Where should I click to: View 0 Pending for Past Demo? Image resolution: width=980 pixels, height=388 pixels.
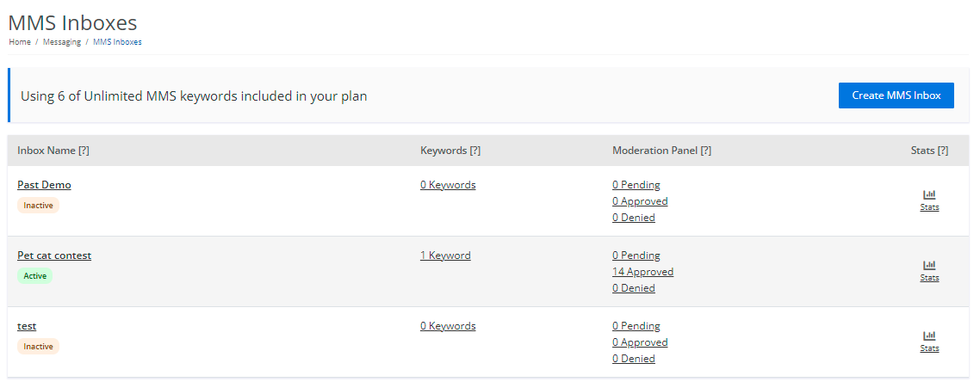tap(636, 185)
